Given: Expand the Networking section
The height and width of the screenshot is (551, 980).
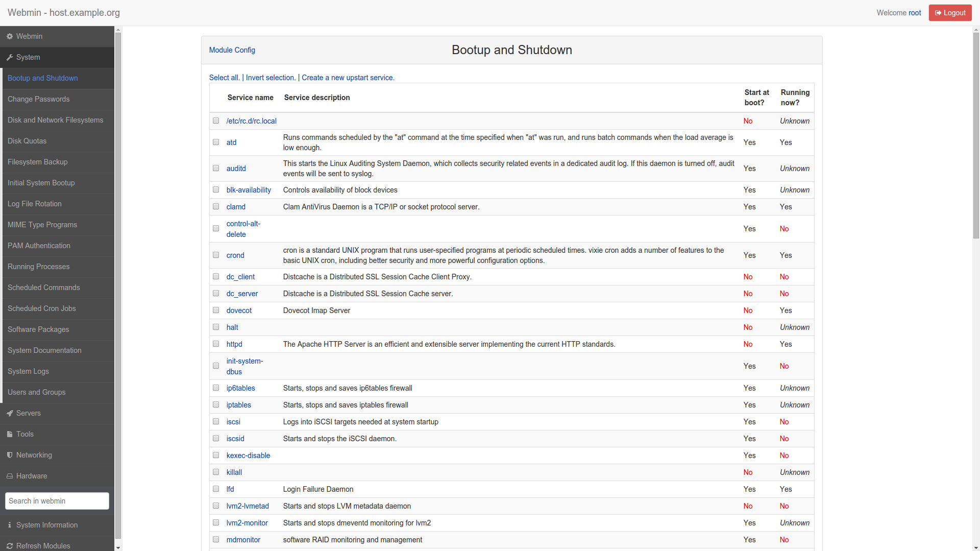Looking at the screenshot, I should [34, 455].
